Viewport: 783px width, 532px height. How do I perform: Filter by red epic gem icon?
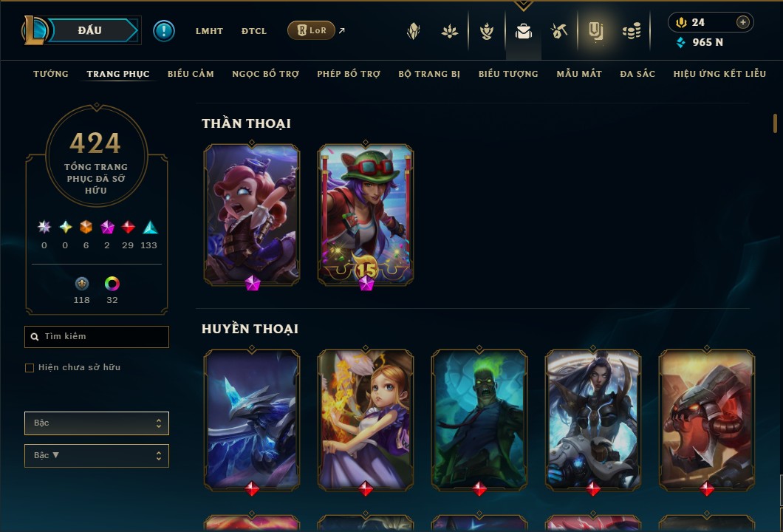click(x=128, y=228)
